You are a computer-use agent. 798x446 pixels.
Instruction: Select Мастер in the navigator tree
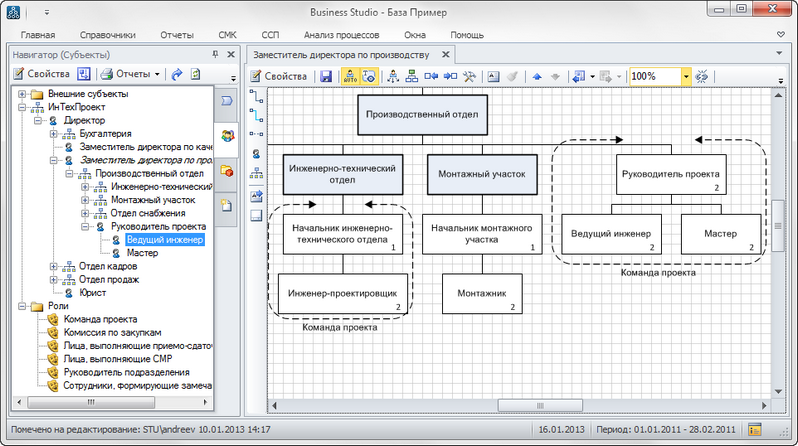[x=142, y=253]
